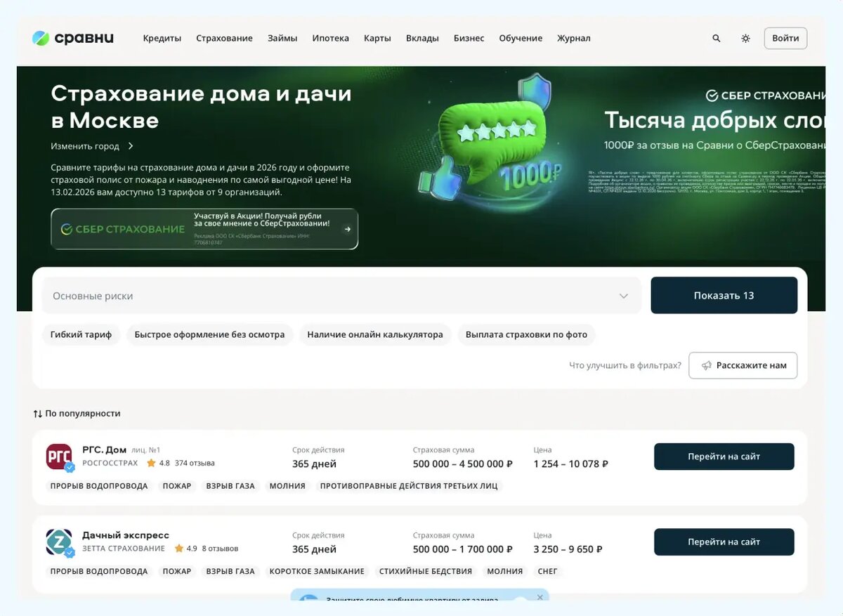Click ВЗРЫВ ГАЗА tag in Дачный экспресс card
Image resolution: width=843 pixels, height=616 pixels.
click(230, 572)
